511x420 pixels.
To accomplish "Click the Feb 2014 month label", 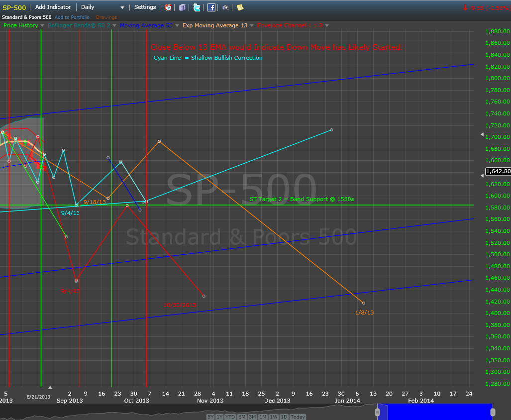I will coord(421,401).
